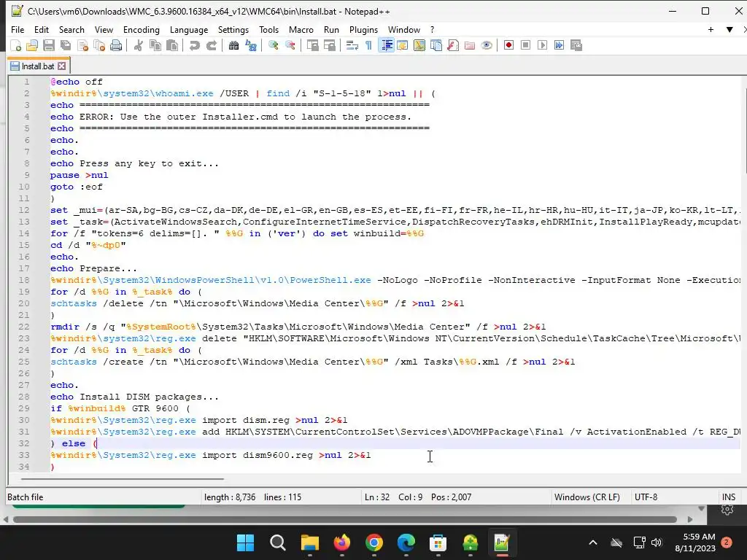747x560 pixels.
Task: Click the Close document toolbar icon
Action: coord(82,45)
